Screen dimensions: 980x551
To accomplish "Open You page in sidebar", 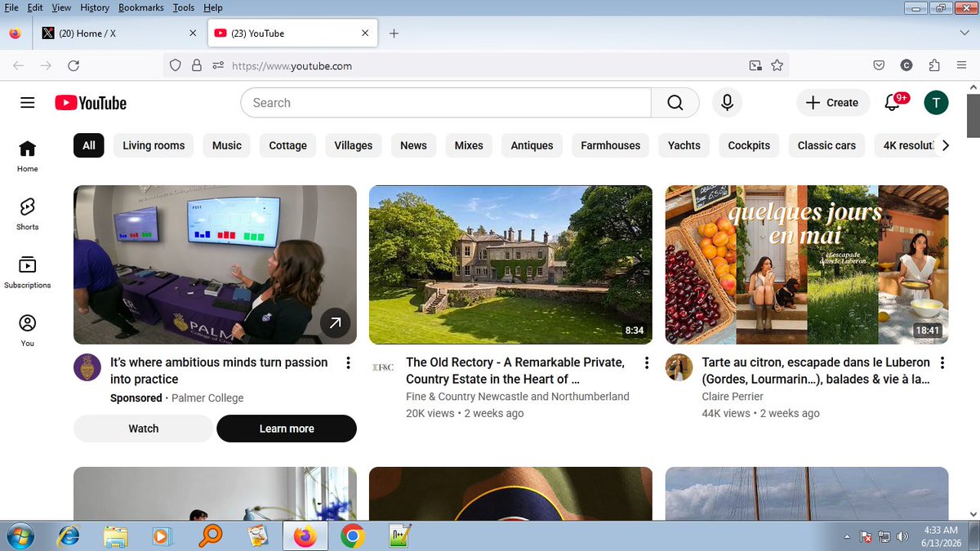I will (28, 330).
